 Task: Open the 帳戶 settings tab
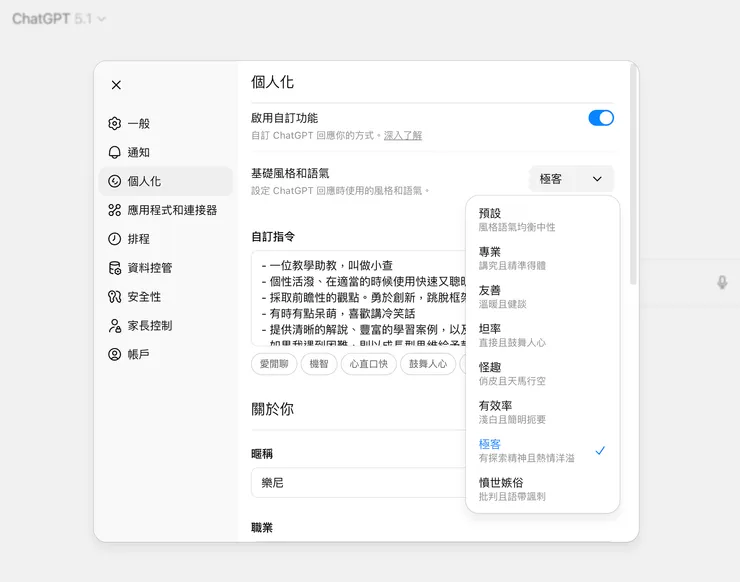tap(166, 354)
